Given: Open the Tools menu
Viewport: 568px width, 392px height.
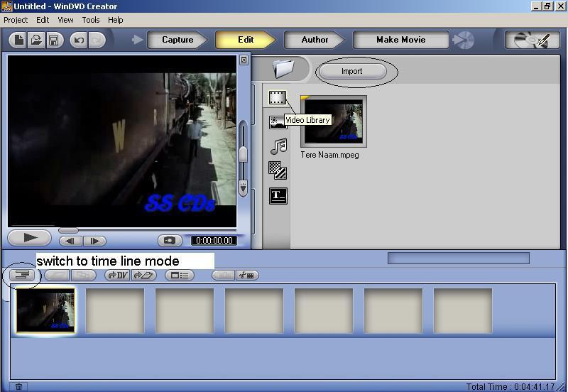Looking at the screenshot, I should point(91,20).
